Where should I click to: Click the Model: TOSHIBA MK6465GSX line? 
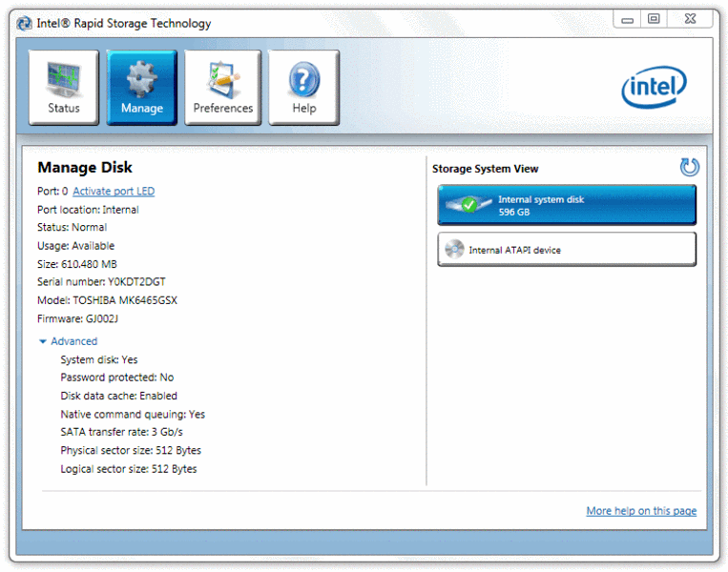[107, 300]
